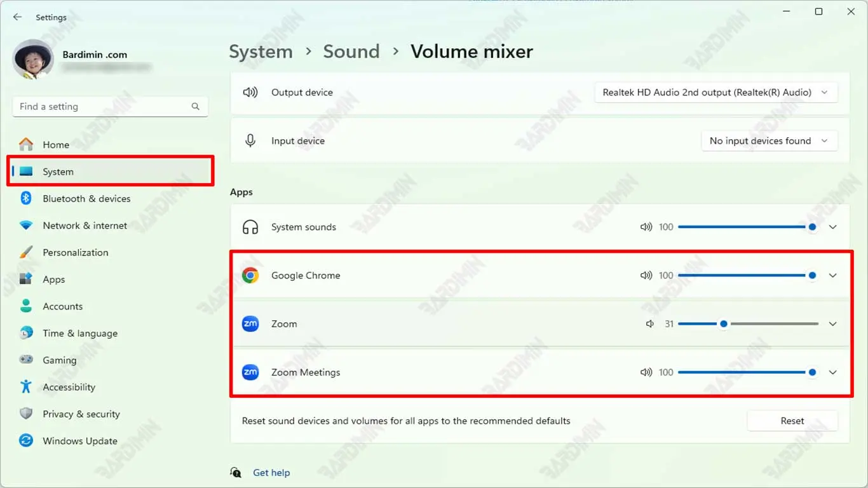Open the Output device dropdown
The height and width of the screenshot is (488, 868).
(x=715, y=92)
